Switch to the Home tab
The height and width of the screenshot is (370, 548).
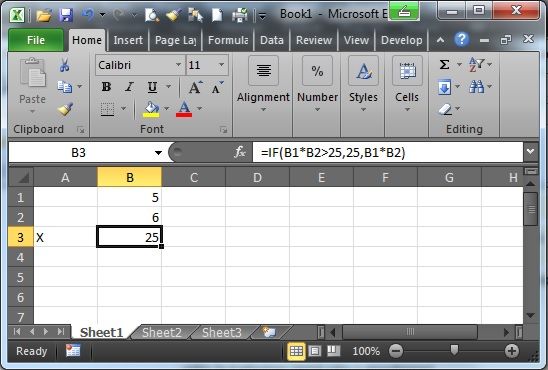[x=87, y=40]
